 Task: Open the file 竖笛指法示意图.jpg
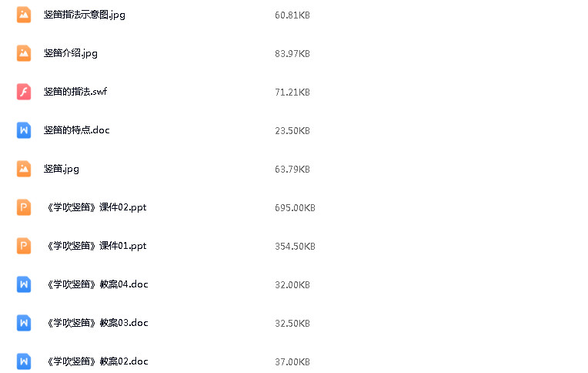coord(85,15)
